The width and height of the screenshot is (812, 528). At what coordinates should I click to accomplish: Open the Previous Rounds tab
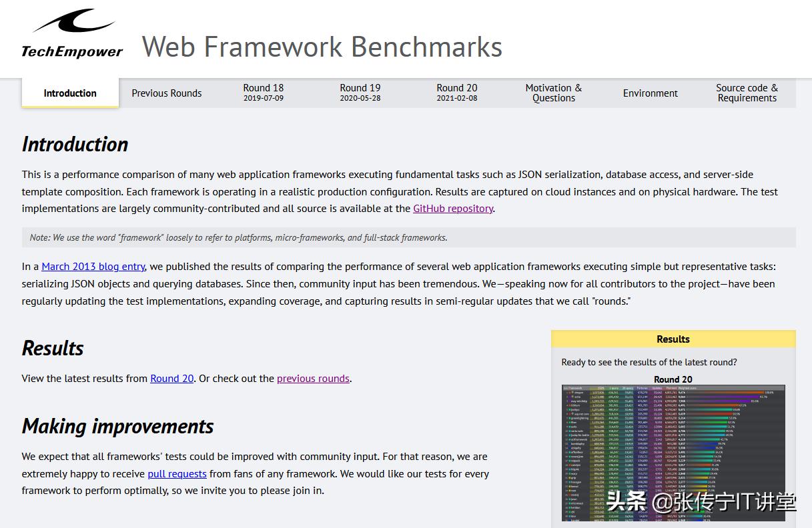166,93
